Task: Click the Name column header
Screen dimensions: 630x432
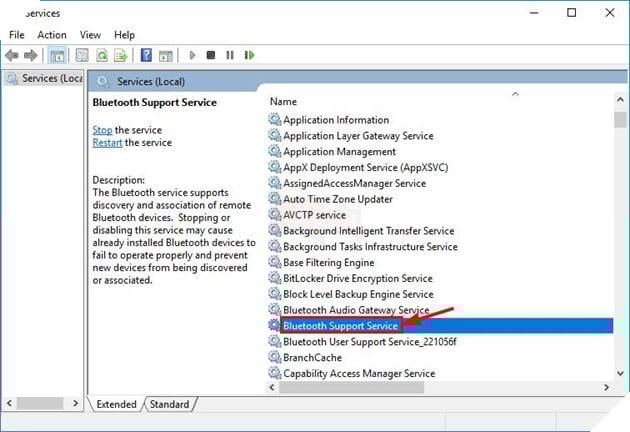Action: (283, 102)
